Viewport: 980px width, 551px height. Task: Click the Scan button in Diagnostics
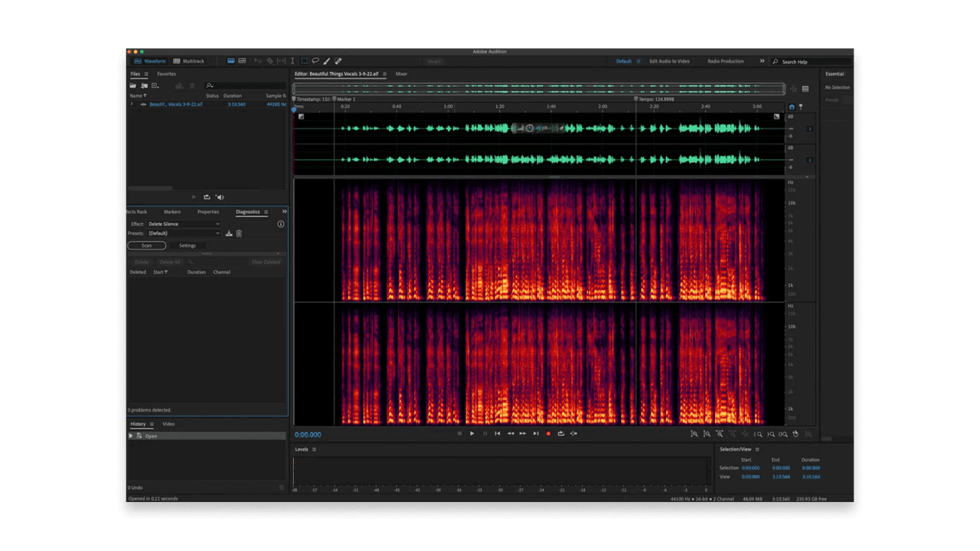[146, 245]
